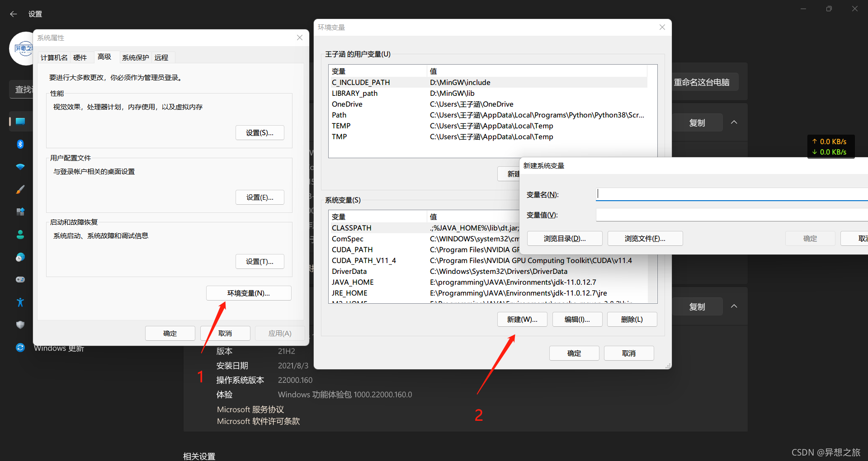
Task: Select the JAVA_HOME row in system variables
Action: (353, 282)
